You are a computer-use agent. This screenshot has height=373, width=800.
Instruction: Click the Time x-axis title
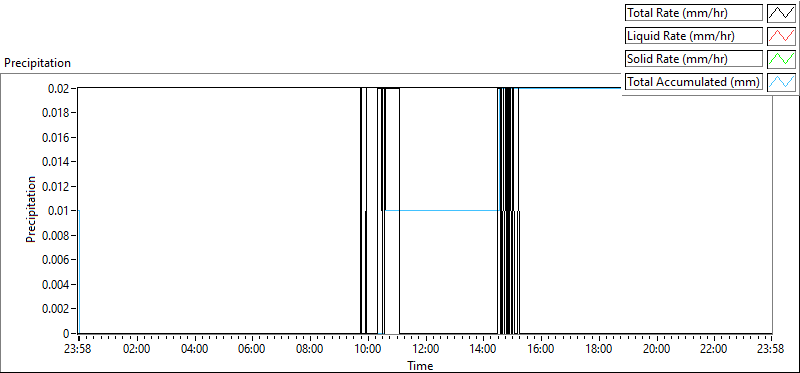coord(420,365)
